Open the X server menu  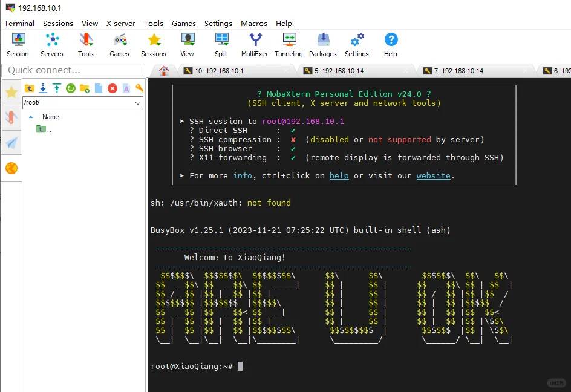[121, 24]
